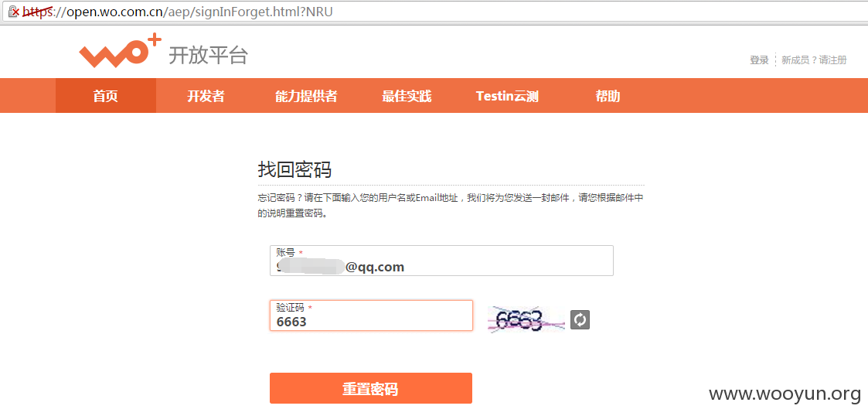Open the 首页 navigation tab
868x416 pixels.
coord(106,96)
